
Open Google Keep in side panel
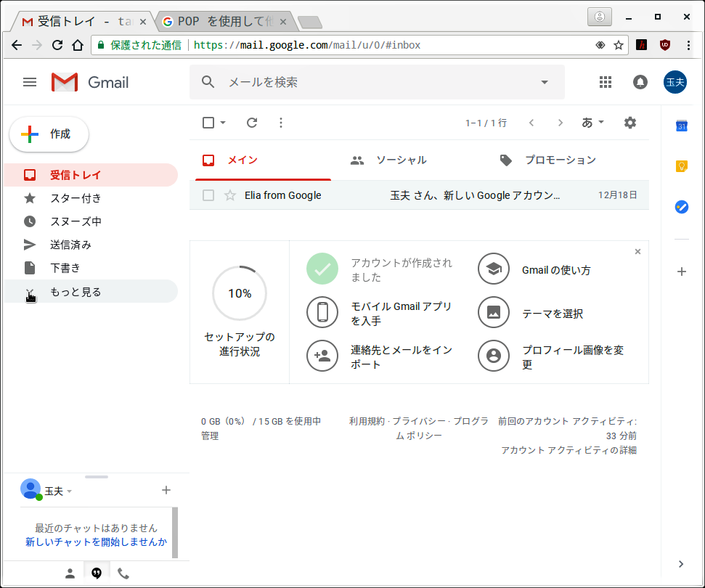[x=682, y=166]
